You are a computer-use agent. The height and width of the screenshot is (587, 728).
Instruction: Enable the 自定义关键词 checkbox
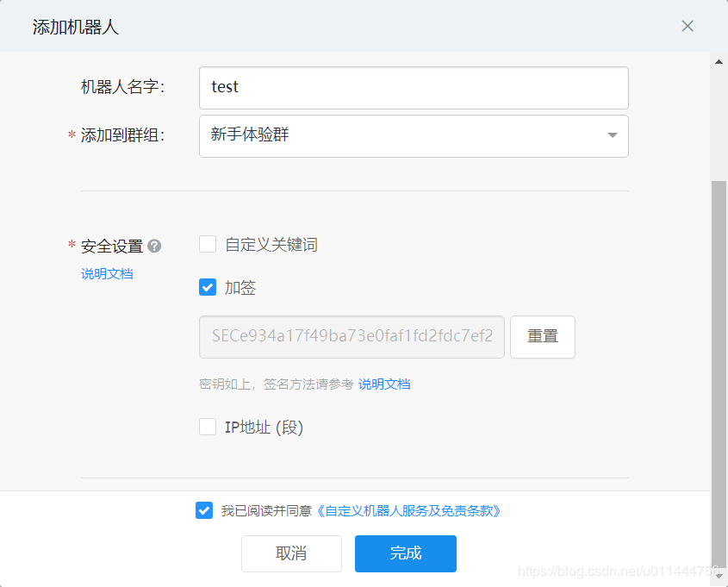click(x=207, y=244)
